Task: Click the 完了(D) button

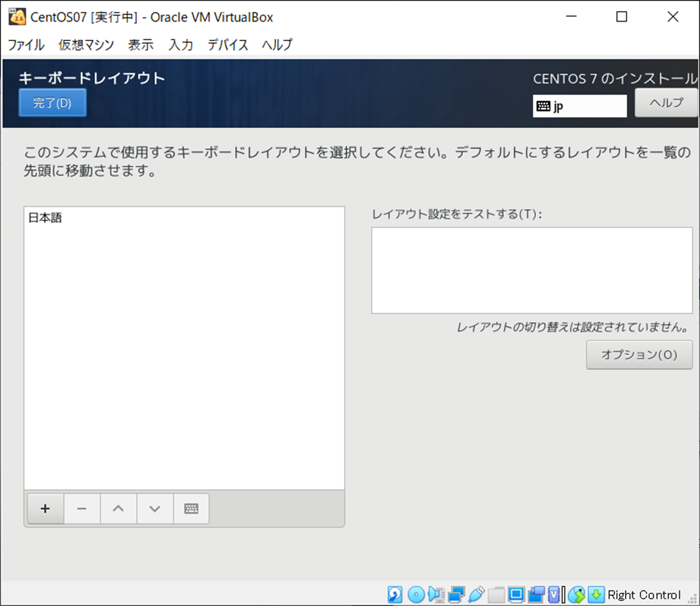Action: (x=52, y=103)
